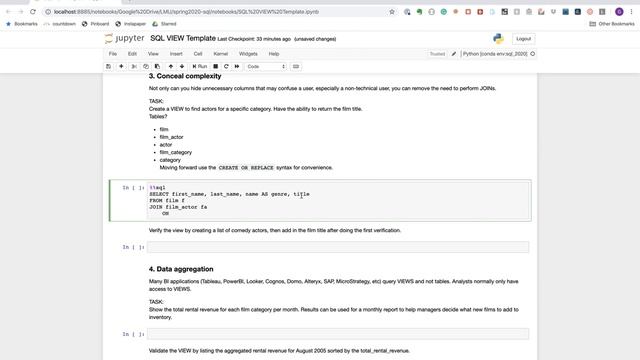
Task: Move selected cell down with arrow icon
Action: point(182,66)
